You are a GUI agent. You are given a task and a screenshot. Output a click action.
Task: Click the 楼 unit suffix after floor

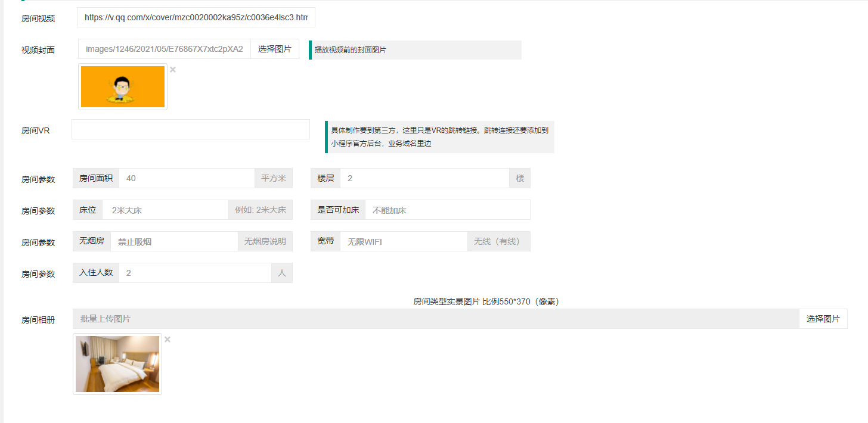[520, 178]
